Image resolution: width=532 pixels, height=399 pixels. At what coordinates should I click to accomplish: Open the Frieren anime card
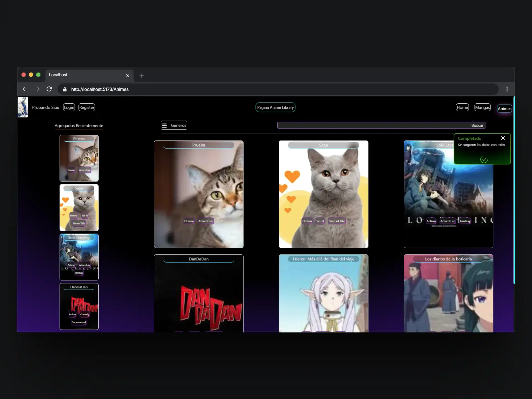point(323,293)
